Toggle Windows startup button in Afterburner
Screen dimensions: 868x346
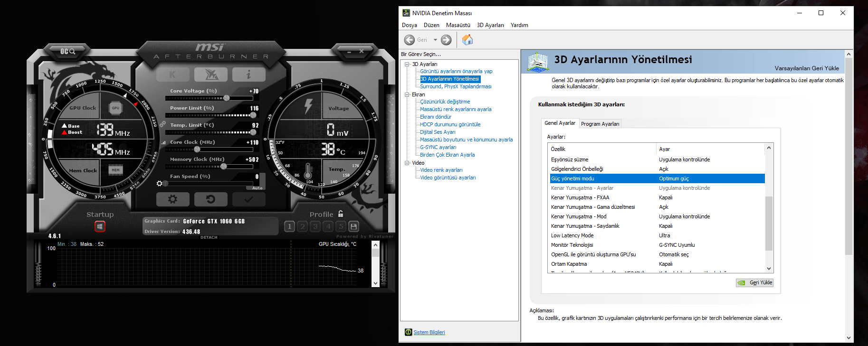click(x=100, y=226)
